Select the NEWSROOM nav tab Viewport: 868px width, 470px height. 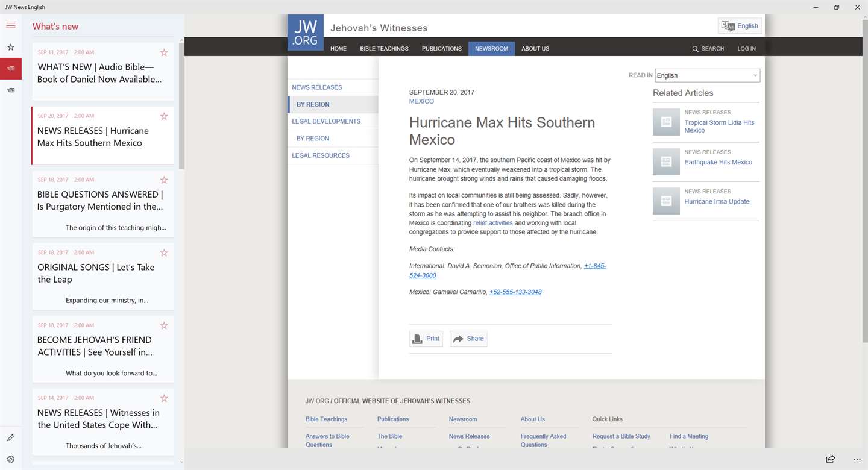pyautogui.click(x=491, y=49)
